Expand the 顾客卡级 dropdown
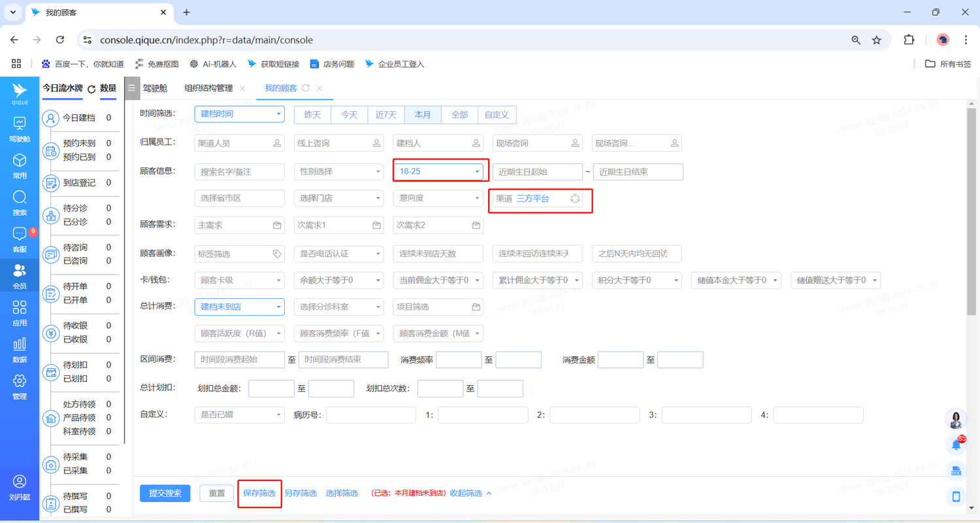 click(x=239, y=280)
